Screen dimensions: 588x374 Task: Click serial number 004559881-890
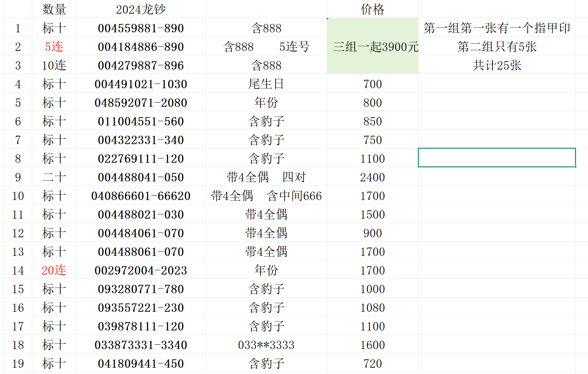click(x=141, y=28)
